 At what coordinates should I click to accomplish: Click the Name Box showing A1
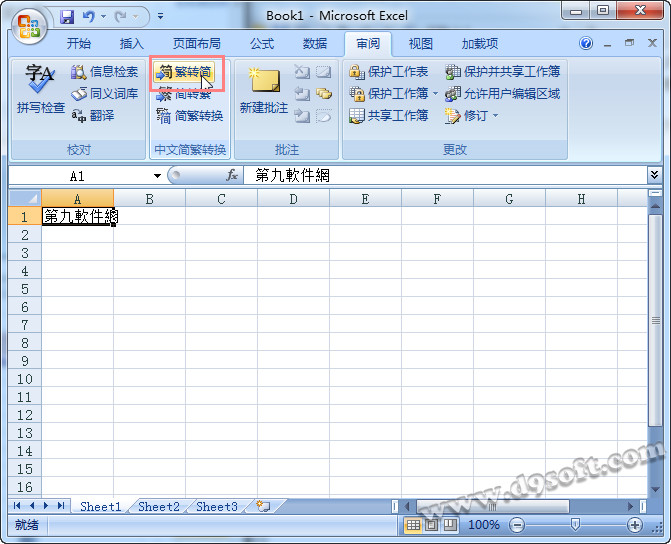tap(77, 175)
